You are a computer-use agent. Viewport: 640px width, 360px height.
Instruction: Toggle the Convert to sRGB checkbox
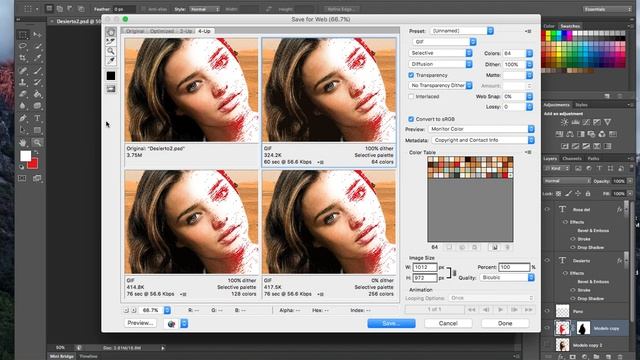pyautogui.click(x=411, y=119)
